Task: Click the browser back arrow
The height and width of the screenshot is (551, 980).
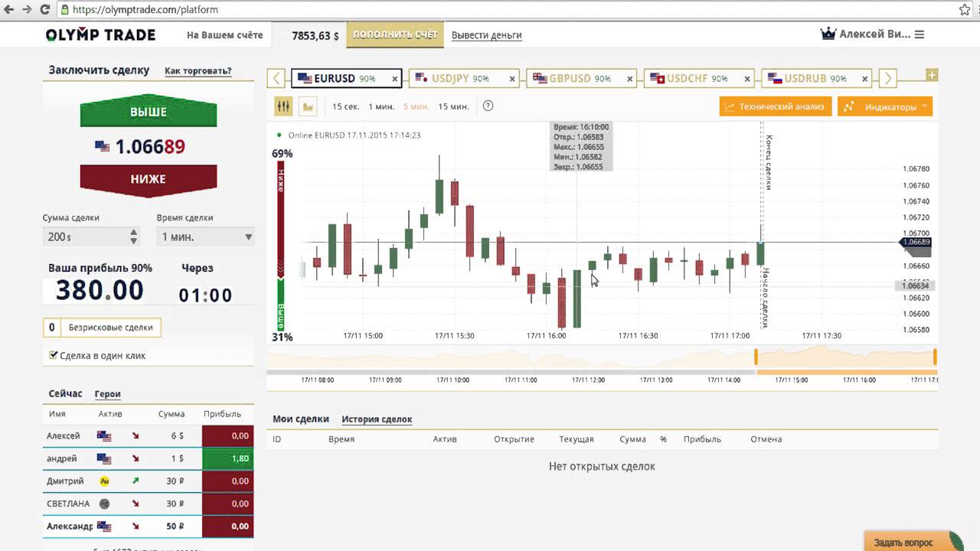Action: coord(9,10)
